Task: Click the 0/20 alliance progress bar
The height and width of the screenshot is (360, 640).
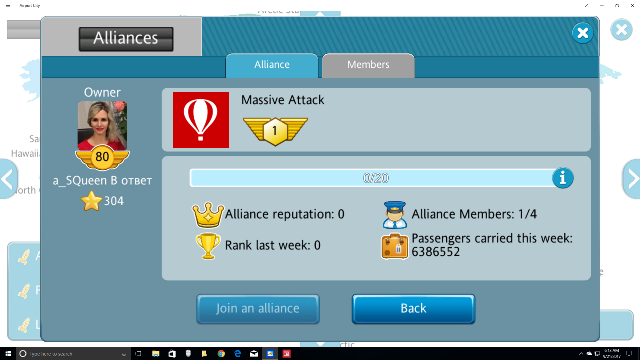Action: point(376,178)
